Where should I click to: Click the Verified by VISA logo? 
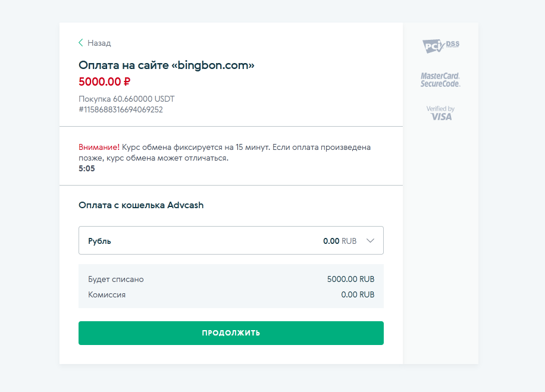coord(441,113)
